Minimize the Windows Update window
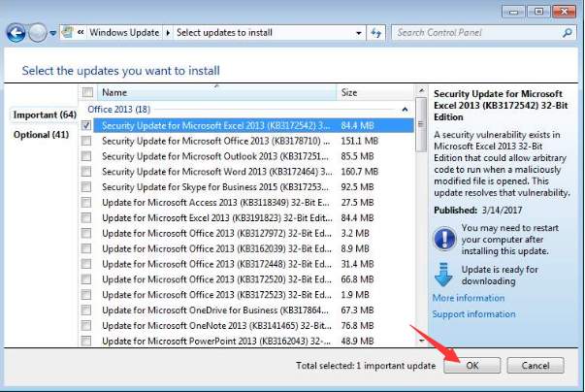585x392 pixels. pyautogui.click(x=513, y=12)
